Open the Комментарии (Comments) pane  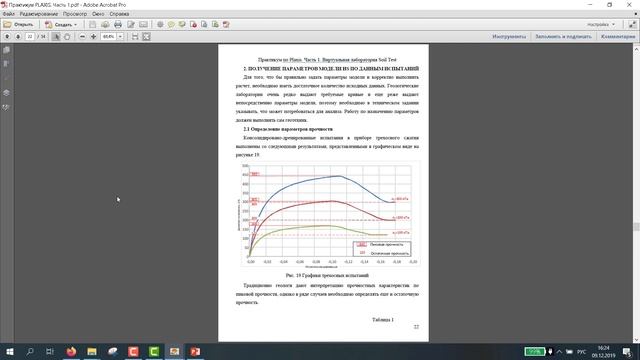tap(618, 37)
